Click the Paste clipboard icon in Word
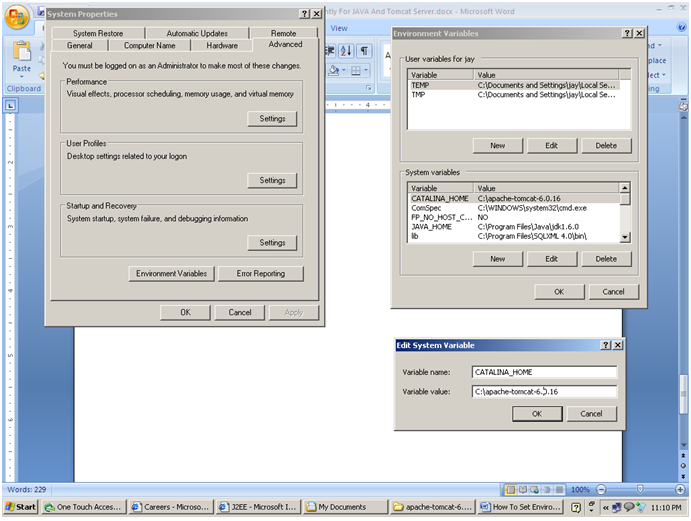This screenshot has height=521, width=691. pyautogui.click(x=21, y=51)
